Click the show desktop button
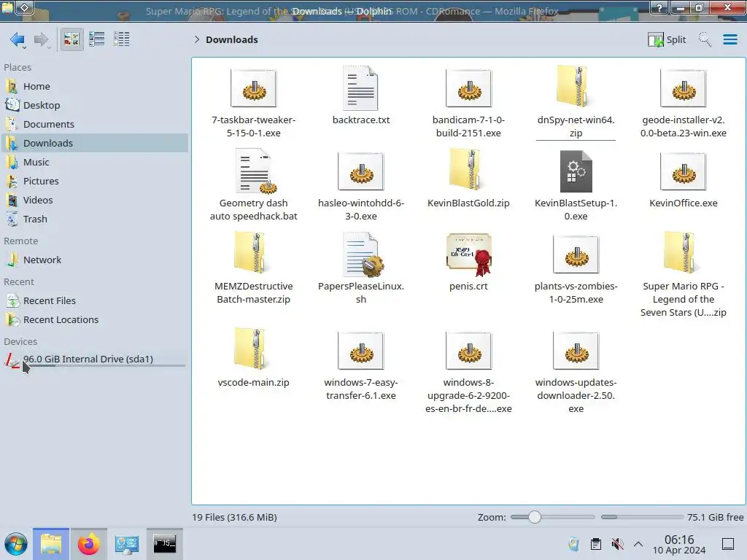The image size is (747, 560). coord(728,544)
